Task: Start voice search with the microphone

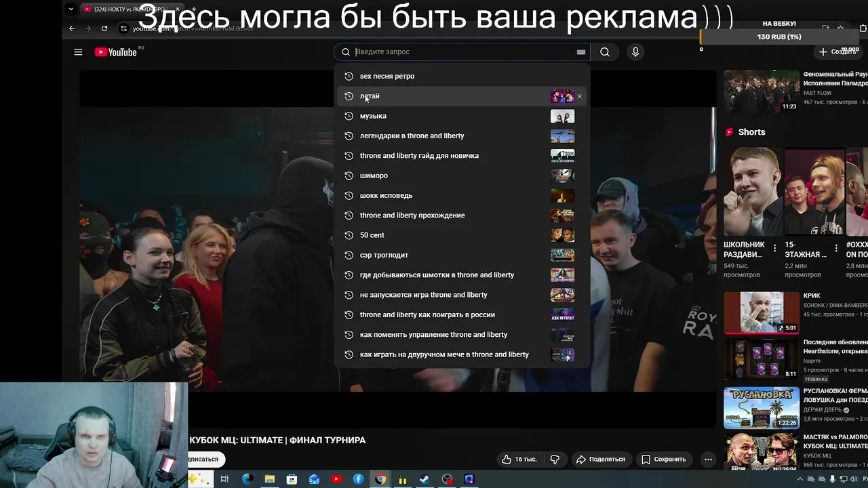Action: coord(635,52)
